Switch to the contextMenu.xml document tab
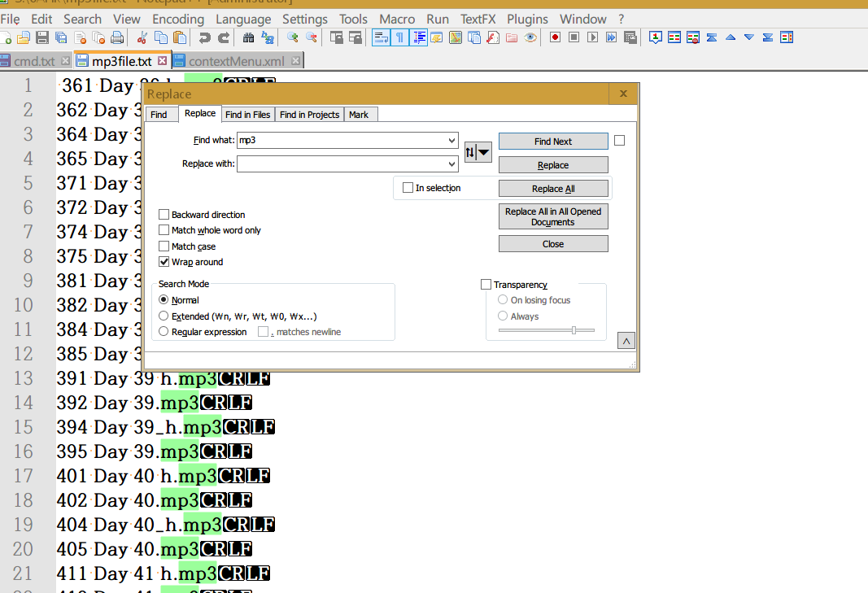The width and height of the screenshot is (868, 593). tap(237, 61)
